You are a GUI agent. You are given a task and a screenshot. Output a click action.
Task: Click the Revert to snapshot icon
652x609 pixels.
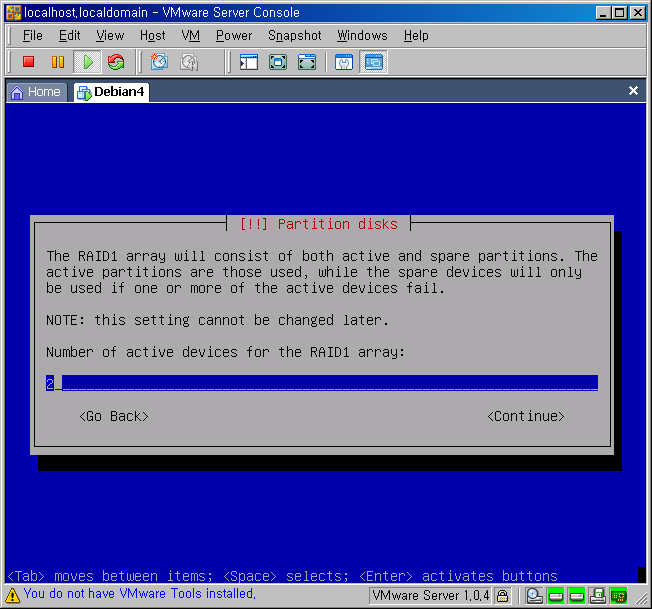189,62
